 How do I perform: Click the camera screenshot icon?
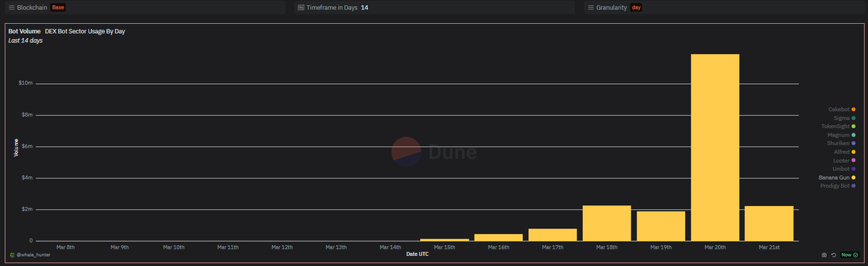pyautogui.click(x=824, y=255)
